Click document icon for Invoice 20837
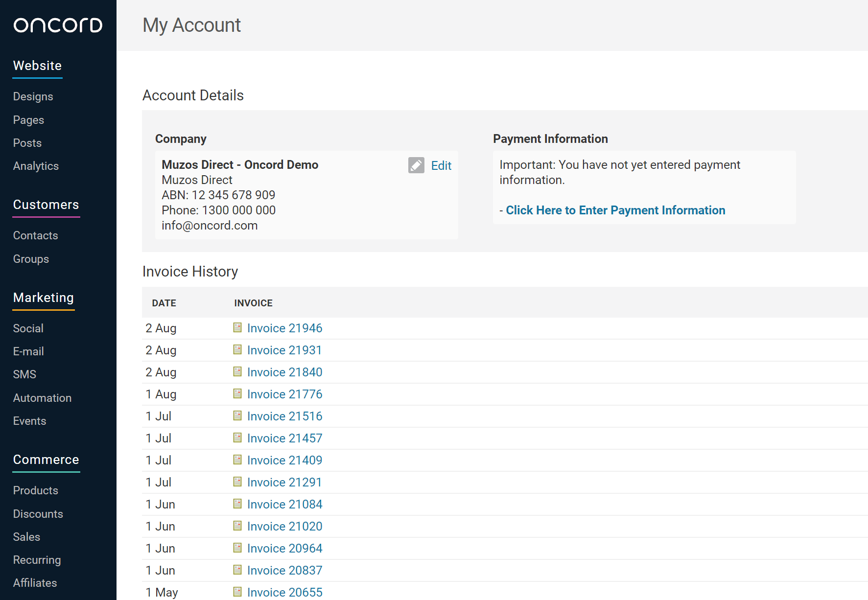 pos(237,570)
